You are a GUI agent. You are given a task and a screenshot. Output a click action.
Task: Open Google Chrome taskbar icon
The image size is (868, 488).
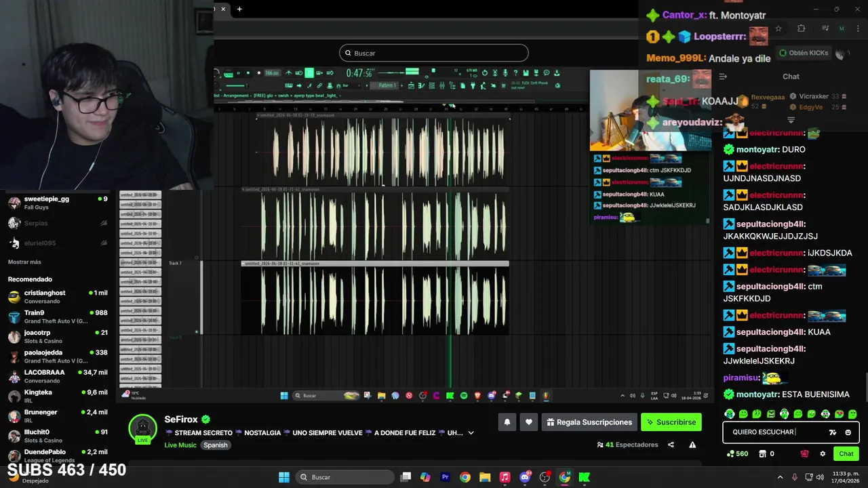click(x=465, y=477)
